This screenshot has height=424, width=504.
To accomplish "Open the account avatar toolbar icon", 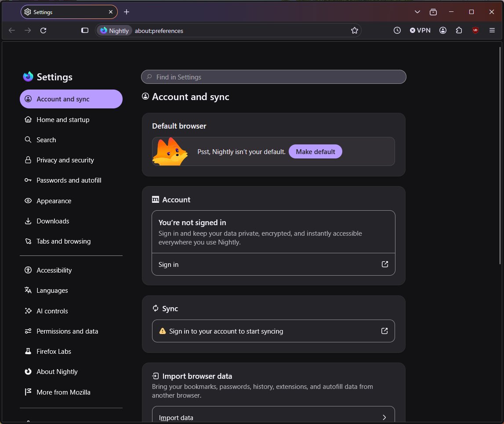I will (443, 30).
